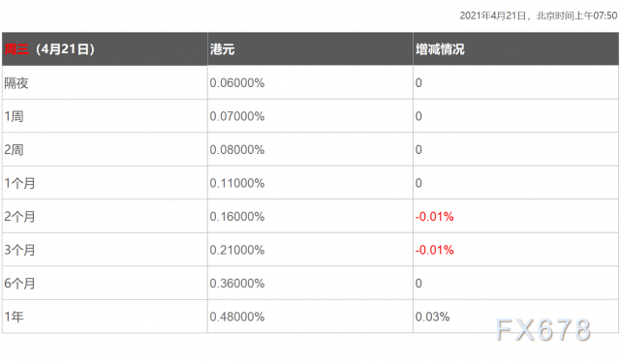Screen dimensions: 620x364
Task: Select the 隔夜 row label
Action: [x=16, y=83]
